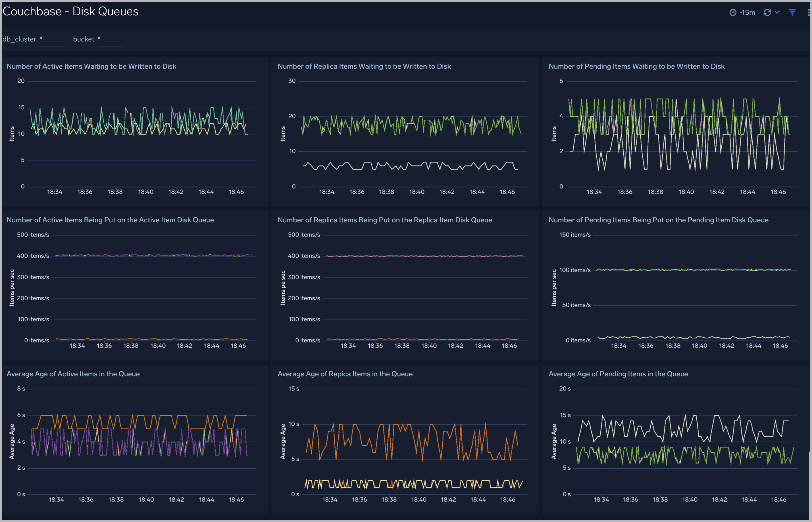Open the blue filter funnel icon
This screenshot has width=812, height=522.
pos(792,12)
